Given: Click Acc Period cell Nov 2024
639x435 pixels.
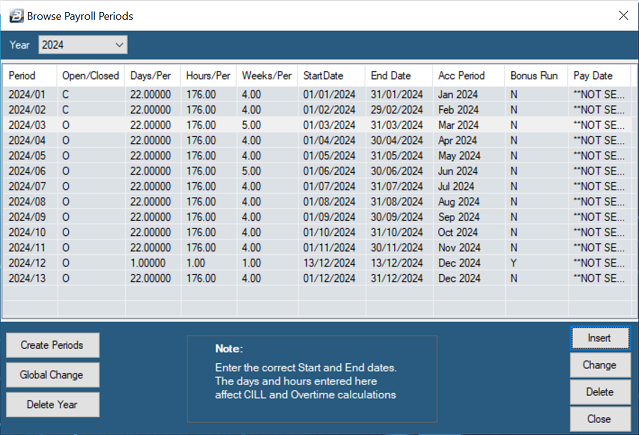Looking at the screenshot, I should pyautogui.click(x=459, y=247).
